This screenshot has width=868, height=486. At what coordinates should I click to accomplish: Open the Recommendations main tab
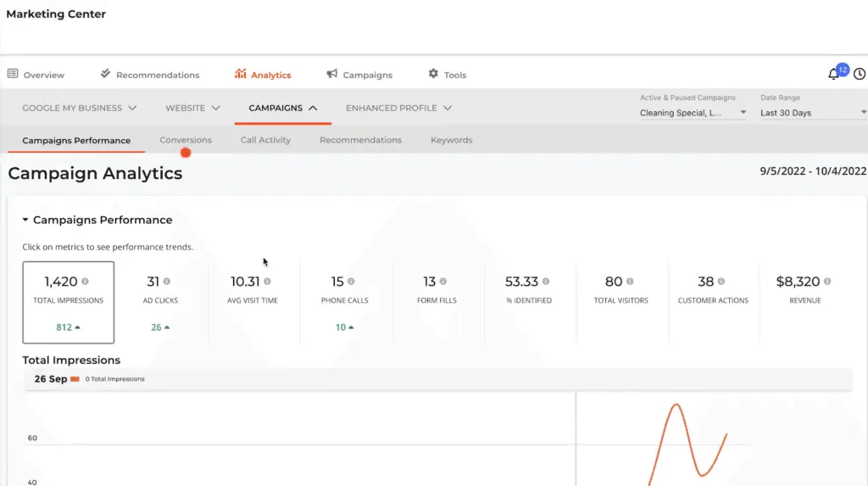[x=150, y=75]
